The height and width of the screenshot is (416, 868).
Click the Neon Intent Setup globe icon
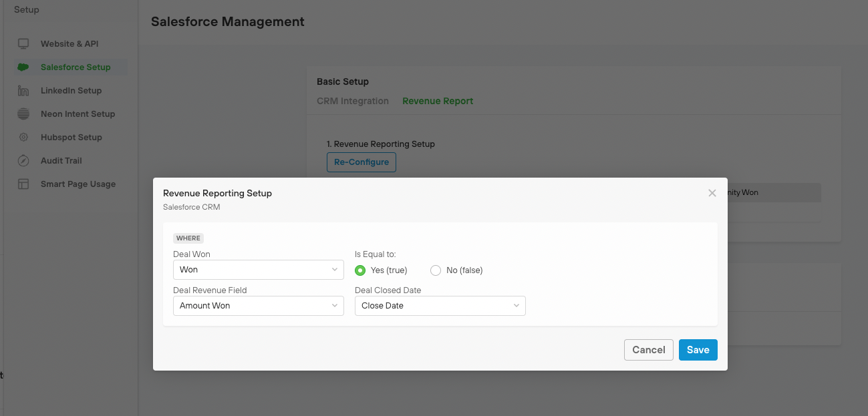click(23, 114)
